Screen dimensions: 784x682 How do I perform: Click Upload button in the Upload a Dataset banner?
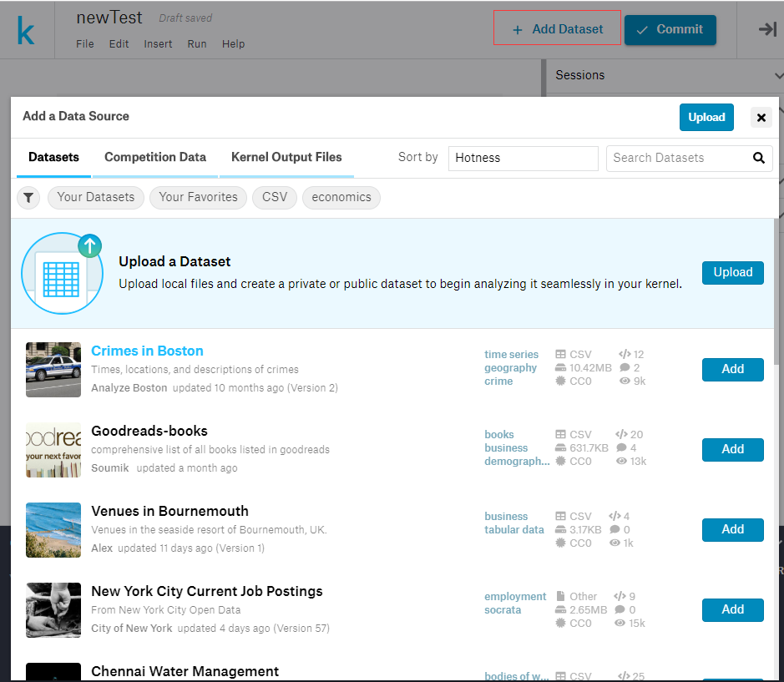(x=732, y=272)
